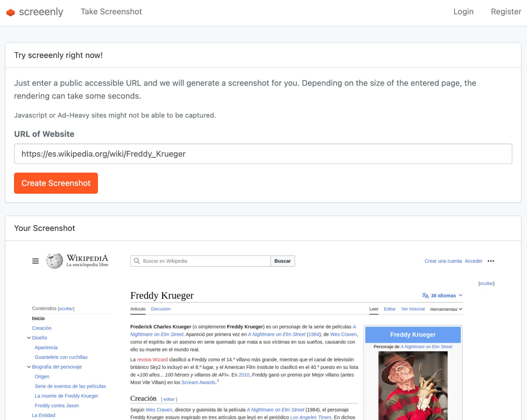527x420 pixels.
Task: Open the Herramientas dropdown
Action: (446, 309)
